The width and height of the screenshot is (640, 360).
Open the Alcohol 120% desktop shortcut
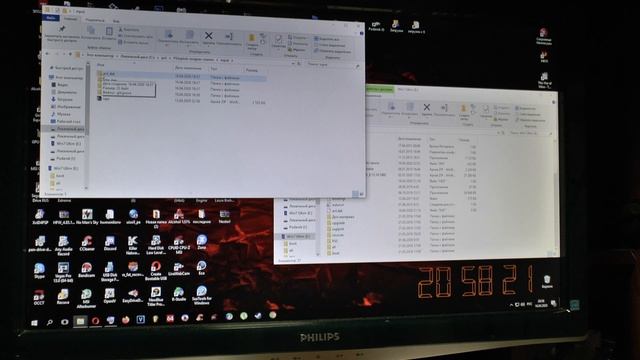(179, 216)
